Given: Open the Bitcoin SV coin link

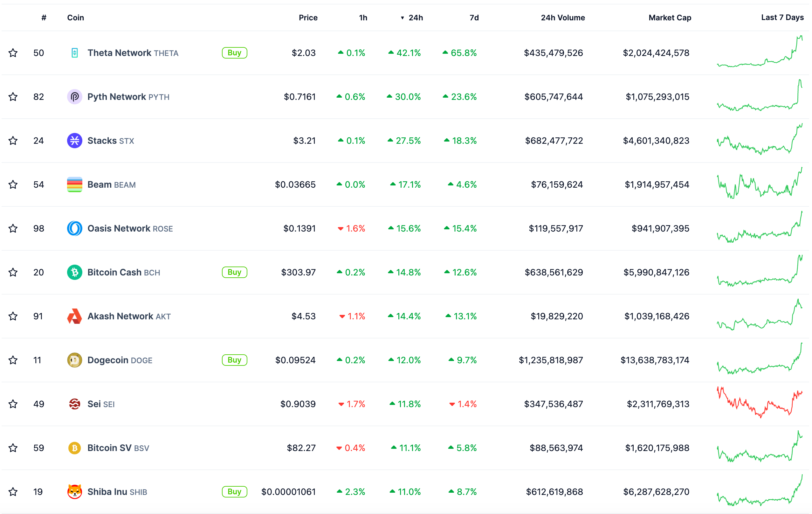Looking at the screenshot, I should click(109, 448).
